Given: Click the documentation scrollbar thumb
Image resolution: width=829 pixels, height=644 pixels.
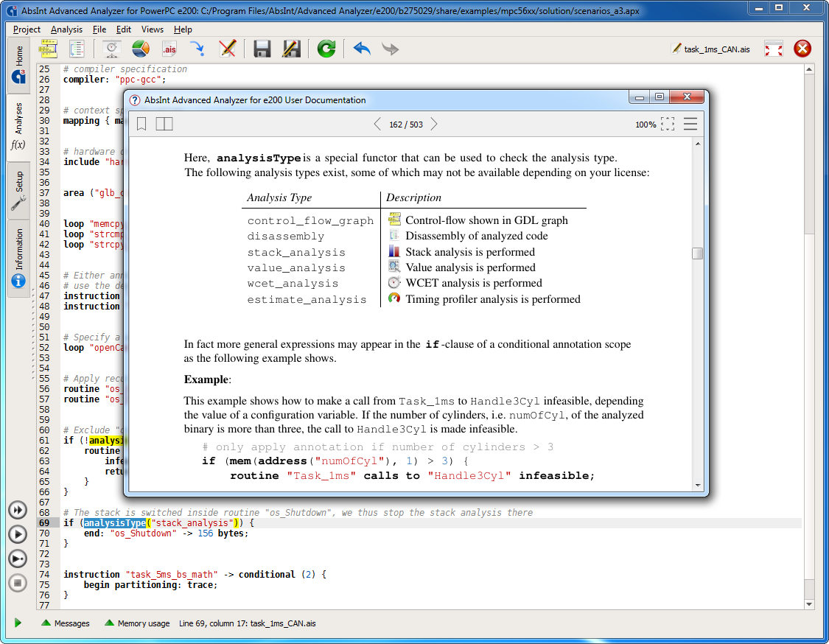Looking at the screenshot, I should [x=697, y=253].
